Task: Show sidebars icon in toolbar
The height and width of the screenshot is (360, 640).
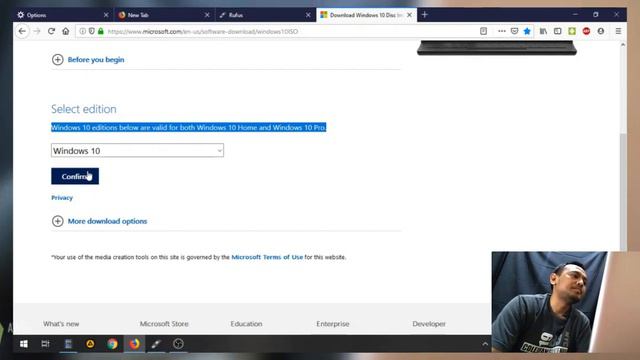Action: (558, 31)
